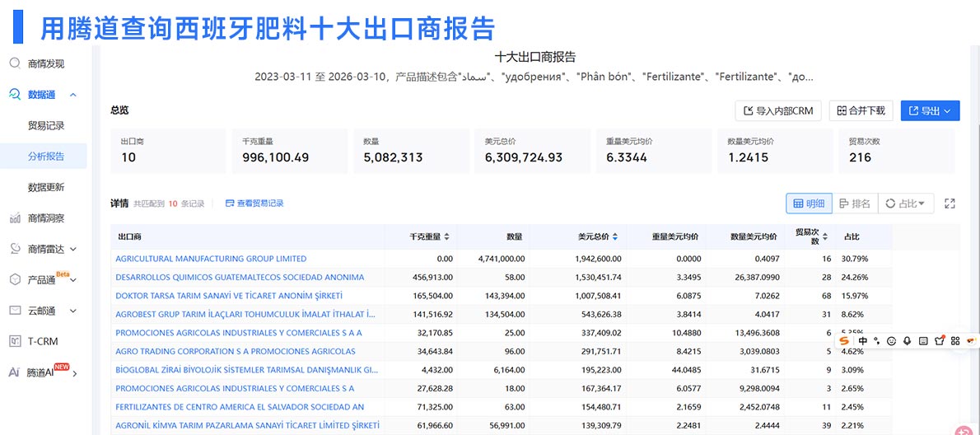The height and width of the screenshot is (435, 980).
Task: Click the 十大出口商报告 report title
Action: (x=535, y=57)
